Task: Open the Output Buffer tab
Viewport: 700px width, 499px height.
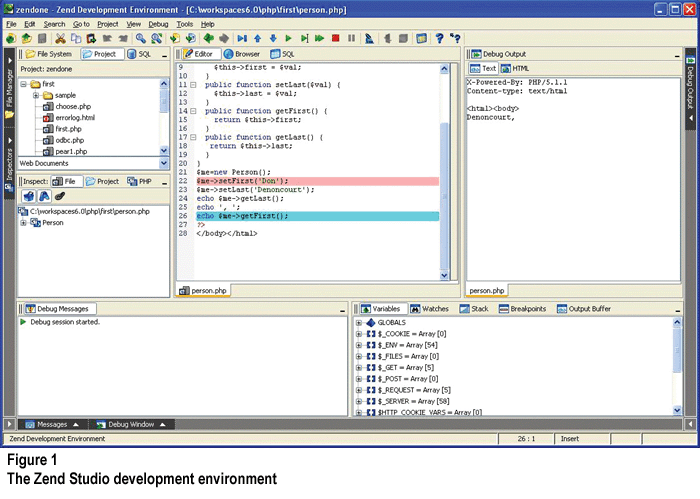Action: (x=583, y=309)
